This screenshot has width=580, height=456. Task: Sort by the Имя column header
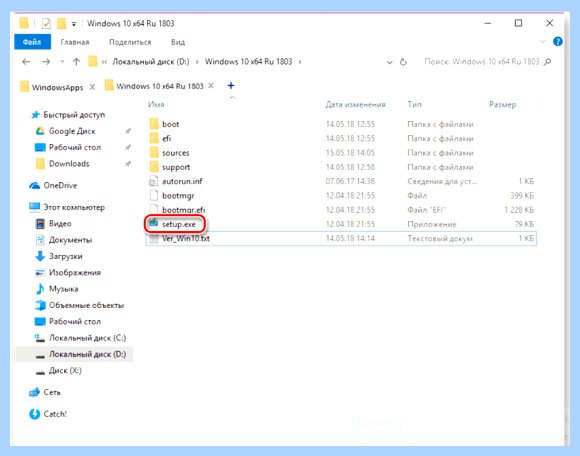(x=156, y=105)
